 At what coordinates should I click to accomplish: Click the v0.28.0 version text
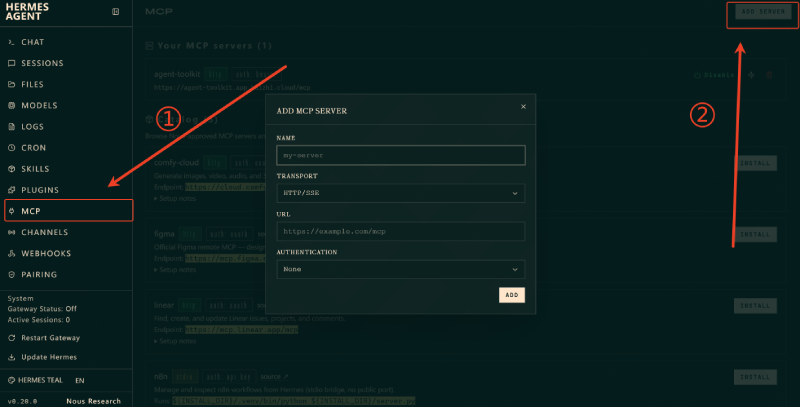pyautogui.click(x=22, y=402)
